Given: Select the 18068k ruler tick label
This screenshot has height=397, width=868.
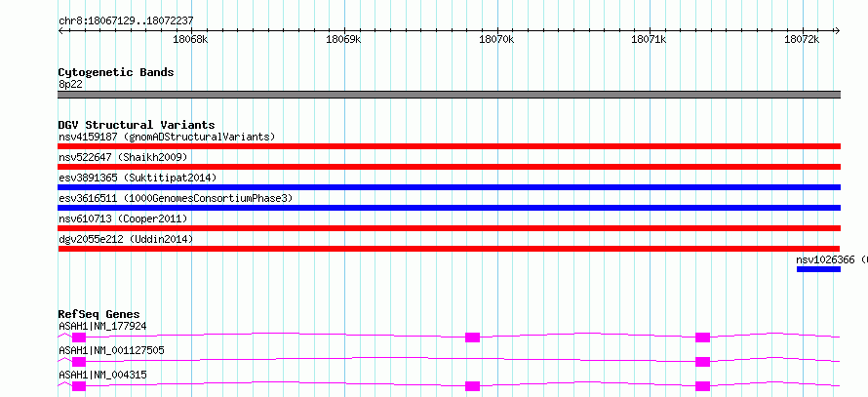Looking at the screenshot, I should point(190,39).
